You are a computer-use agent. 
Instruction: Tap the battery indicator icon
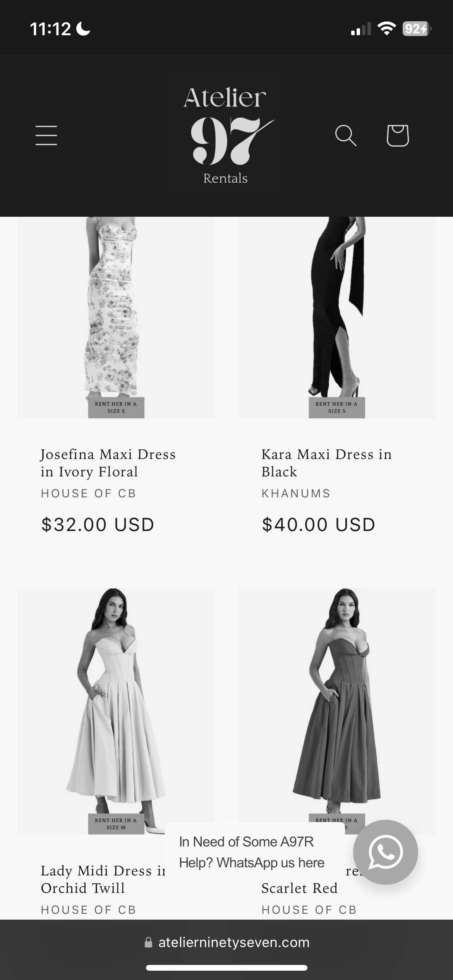417,29
